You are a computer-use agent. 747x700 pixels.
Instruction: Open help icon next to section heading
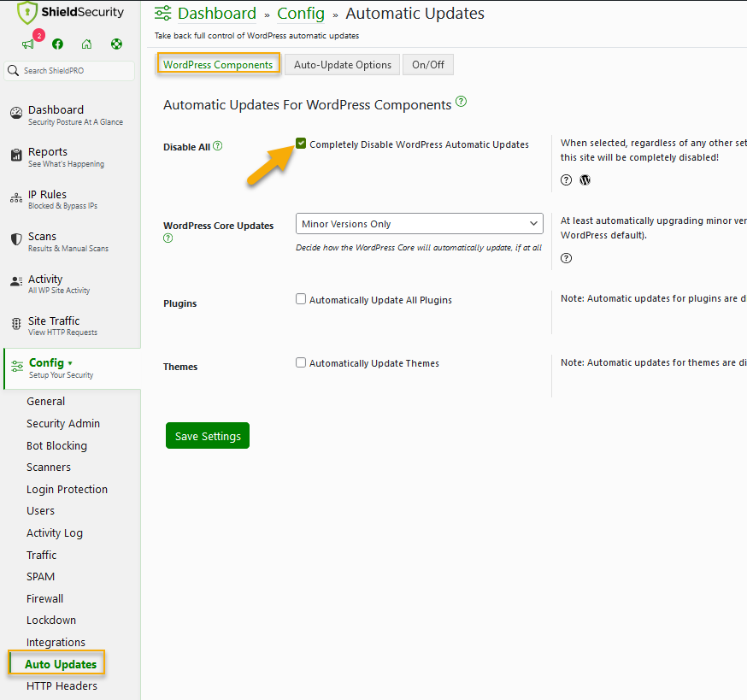(x=462, y=102)
